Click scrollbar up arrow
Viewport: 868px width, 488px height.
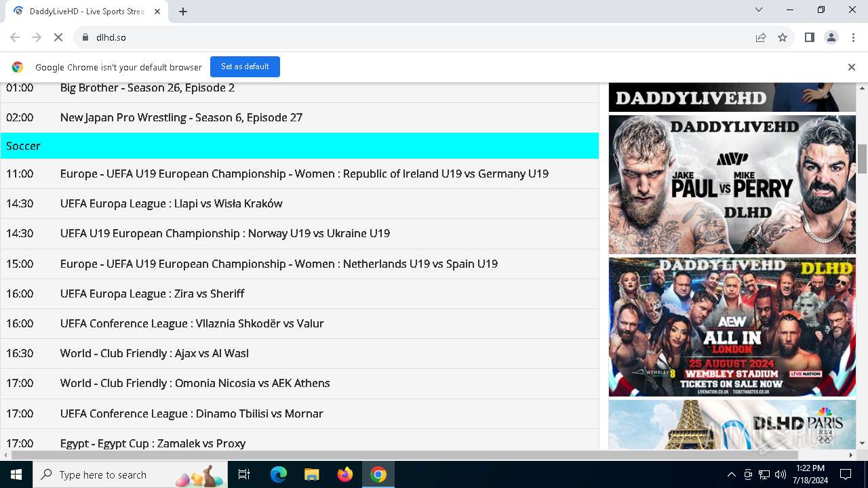(863, 88)
